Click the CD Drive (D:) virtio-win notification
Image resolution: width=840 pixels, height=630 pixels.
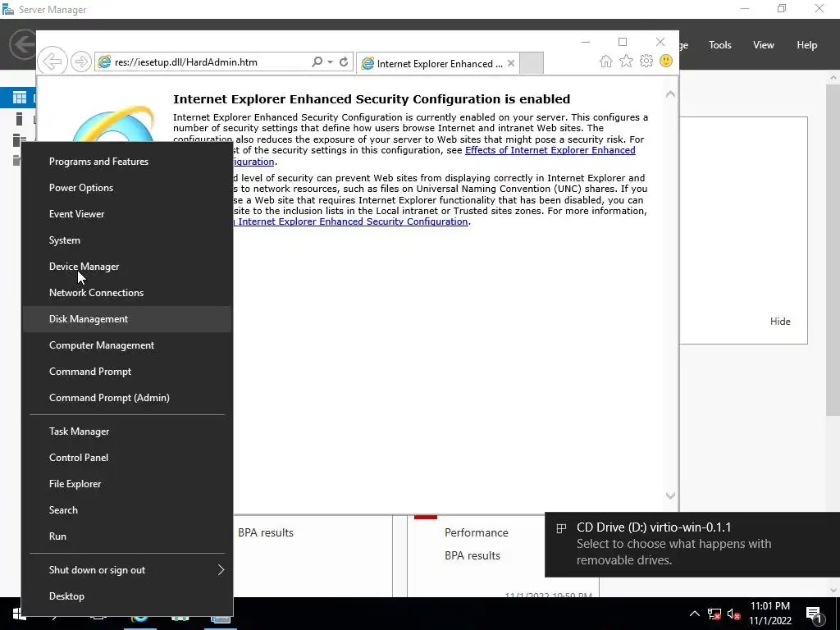692,545
